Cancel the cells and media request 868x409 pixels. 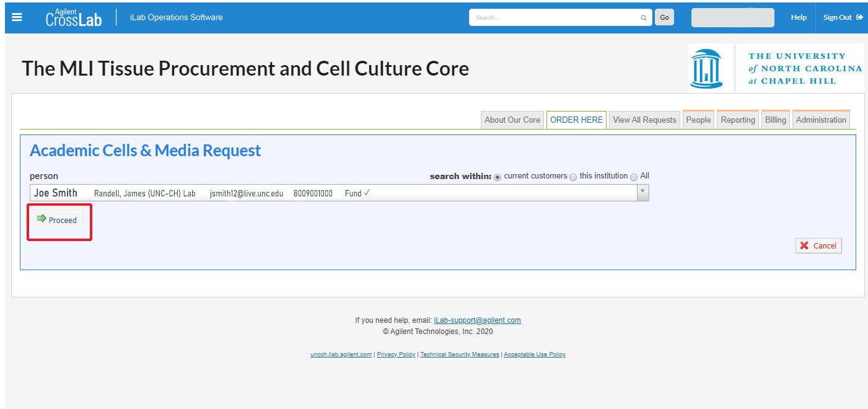click(x=818, y=246)
